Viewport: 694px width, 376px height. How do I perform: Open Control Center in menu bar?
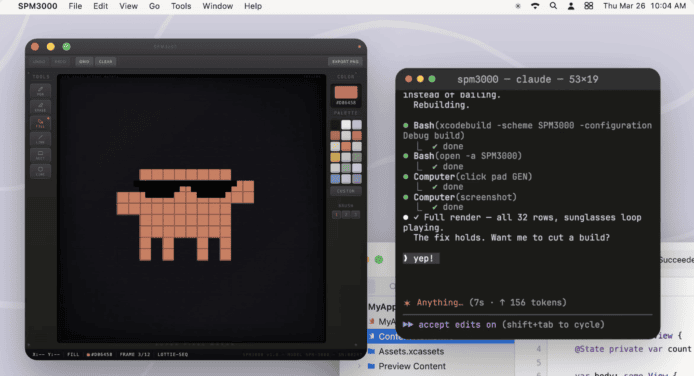click(x=589, y=6)
